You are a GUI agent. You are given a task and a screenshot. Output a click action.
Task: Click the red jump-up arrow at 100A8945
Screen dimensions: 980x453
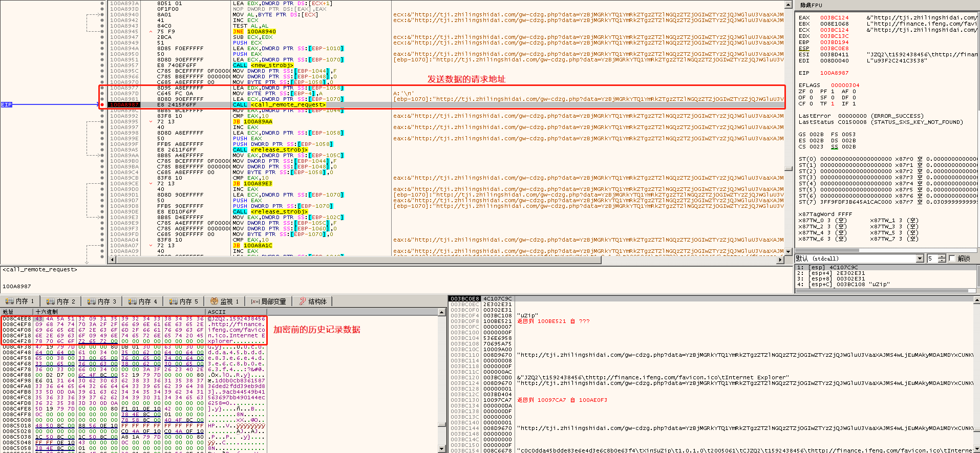point(151,32)
